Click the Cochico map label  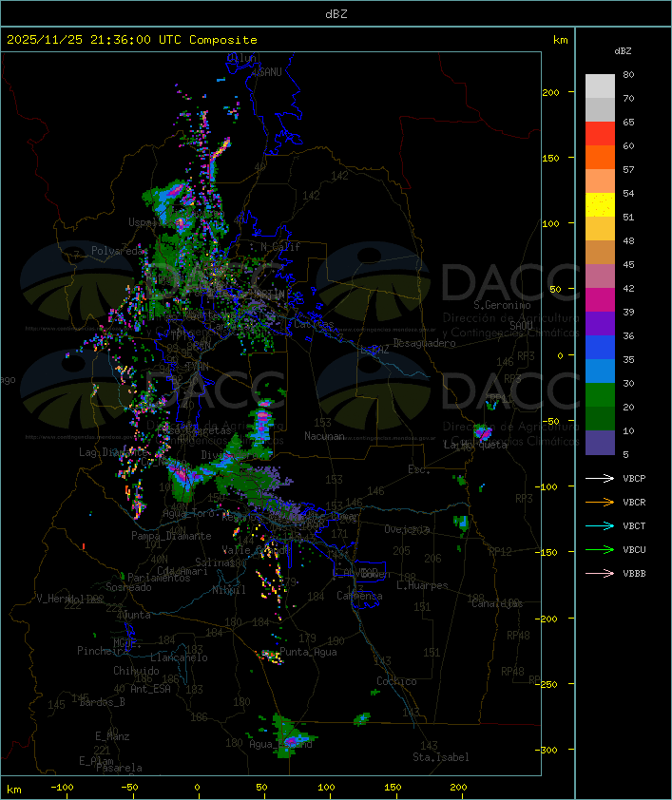click(396, 681)
